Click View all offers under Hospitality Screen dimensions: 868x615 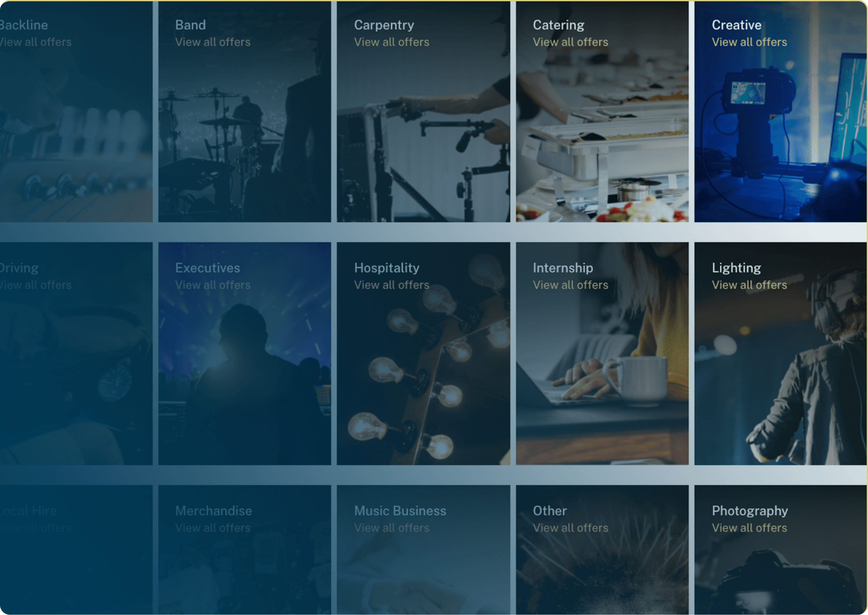[391, 285]
